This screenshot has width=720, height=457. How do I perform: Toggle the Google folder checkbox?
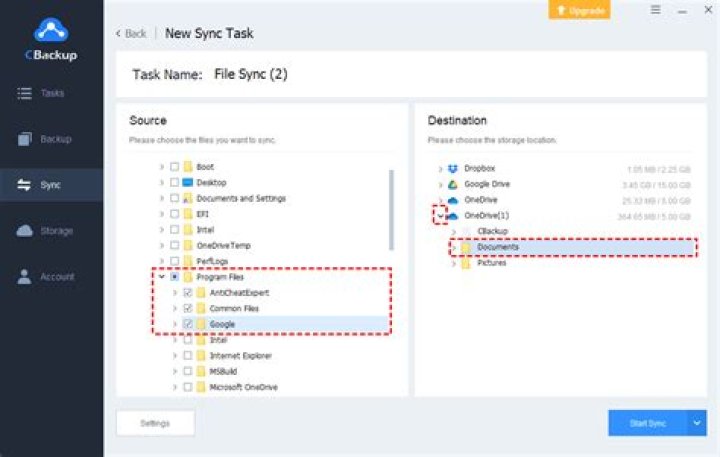click(187, 324)
